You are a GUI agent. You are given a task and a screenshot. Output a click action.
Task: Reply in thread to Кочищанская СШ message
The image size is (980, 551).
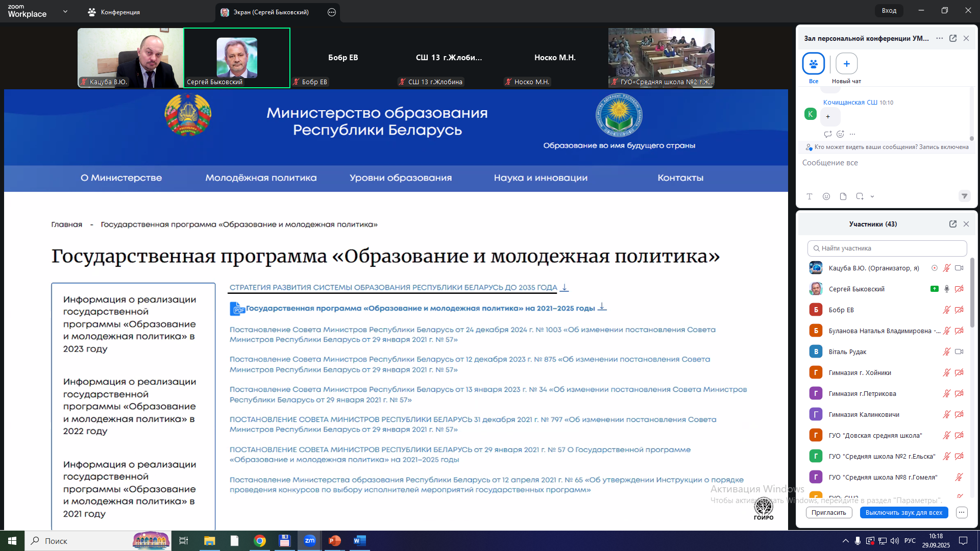[x=827, y=134]
